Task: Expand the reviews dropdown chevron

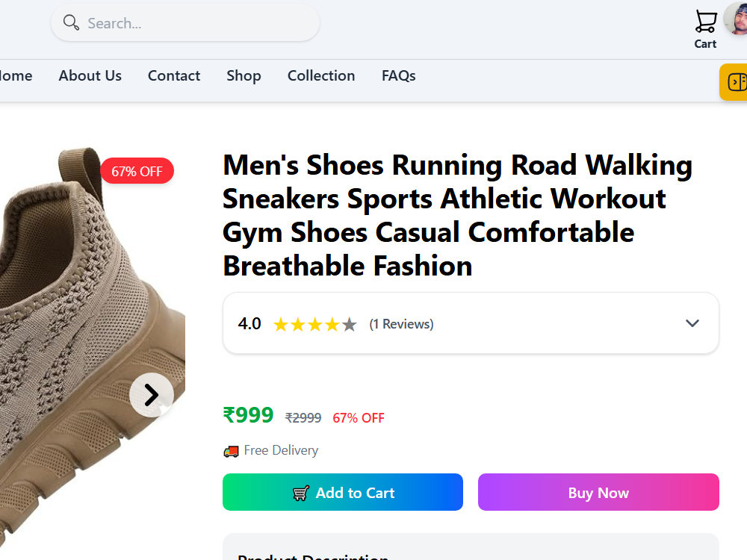Action: coord(692,323)
